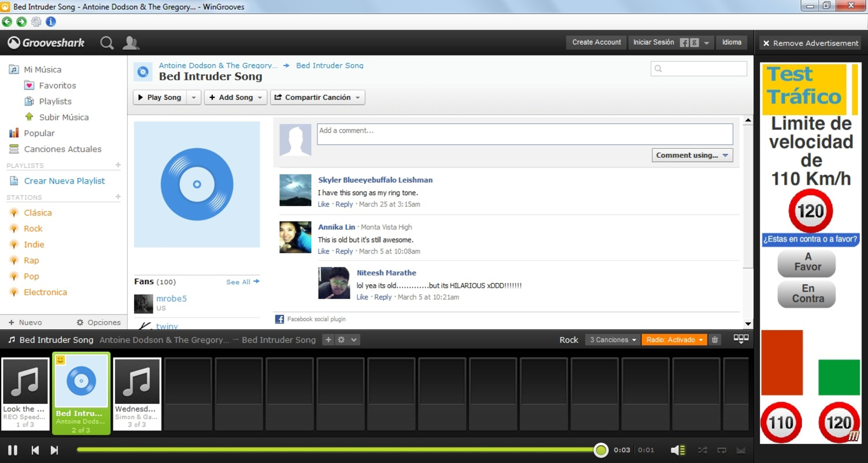Open the Antoine Dodson & The Gregory… breadcrumb
Screen dimensions: 868x463
coord(218,65)
